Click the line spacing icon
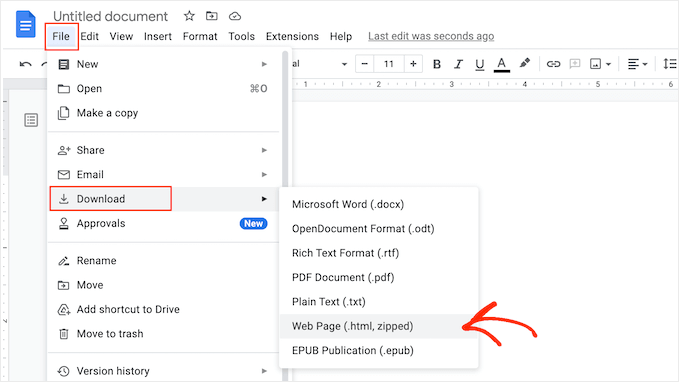 point(670,64)
